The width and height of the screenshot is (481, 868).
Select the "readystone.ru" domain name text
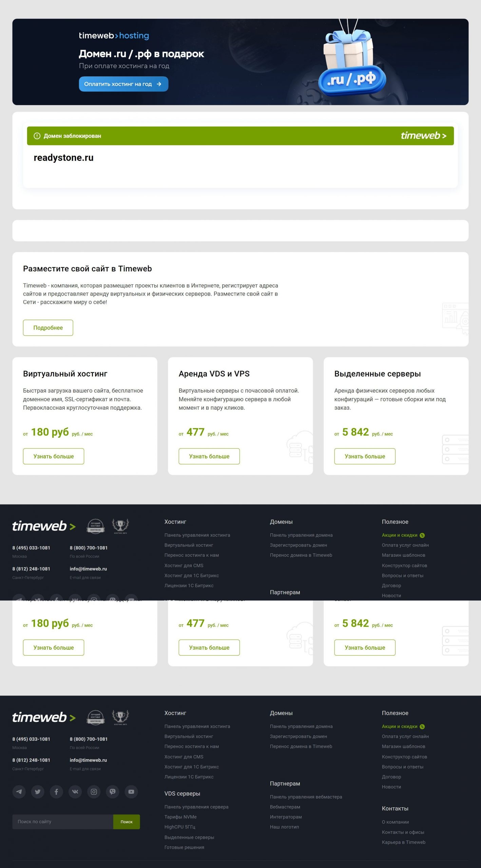click(63, 158)
